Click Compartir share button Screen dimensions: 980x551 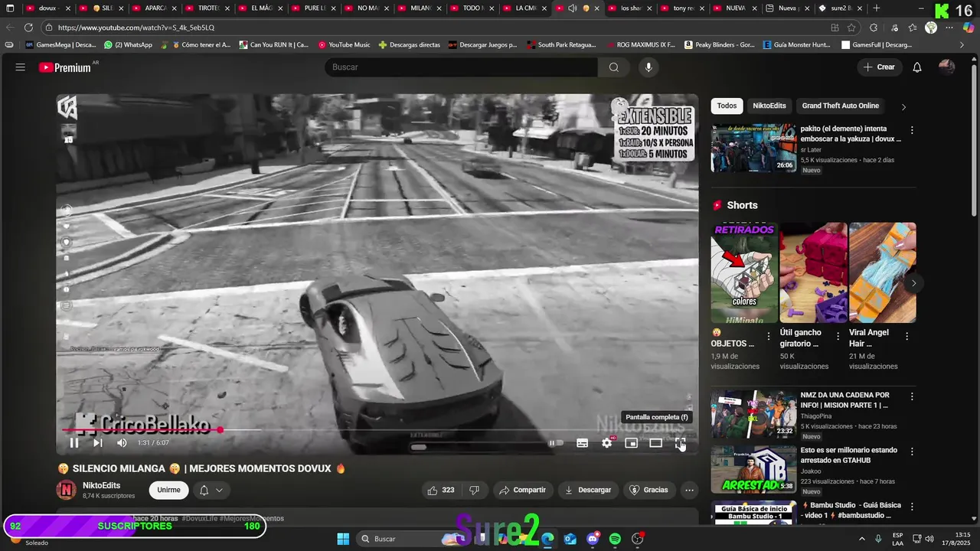pos(522,490)
